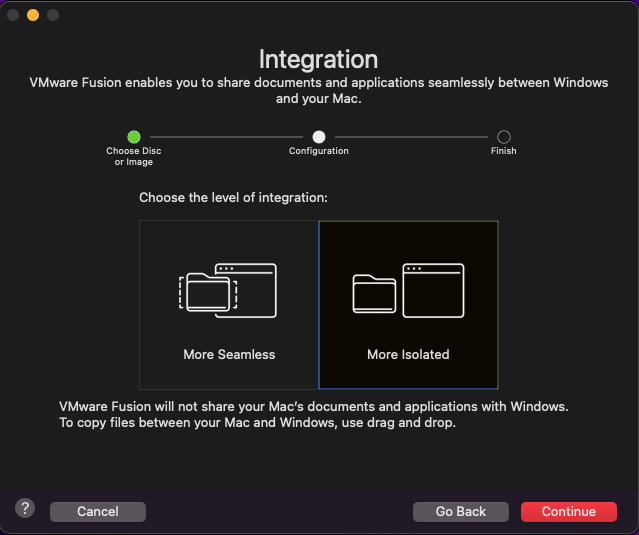Screen dimensions: 639x535
Task: Click the overlapping folder and window icon
Action: click(x=228, y=291)
